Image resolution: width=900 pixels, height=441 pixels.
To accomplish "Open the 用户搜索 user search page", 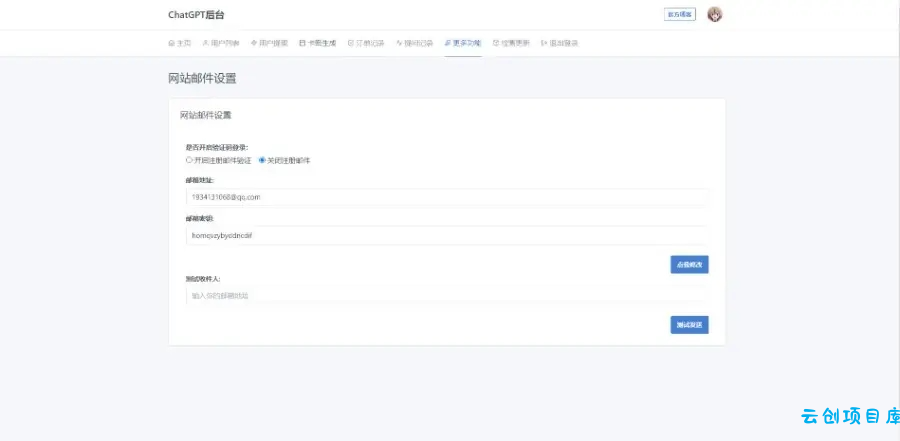I will (269, 43).
